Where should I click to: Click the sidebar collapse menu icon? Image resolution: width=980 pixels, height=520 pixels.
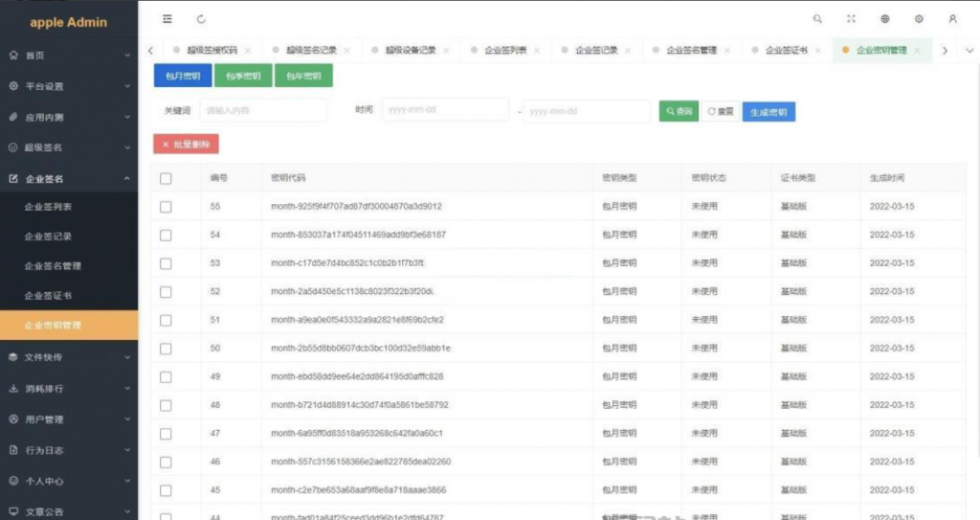(x=167, y=19)
